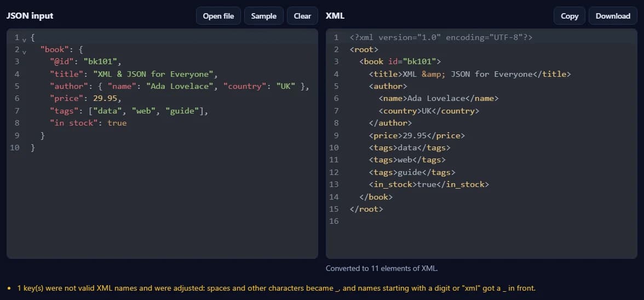Click the Open file button
Screen dimensions: 644x300
[218, 16]
